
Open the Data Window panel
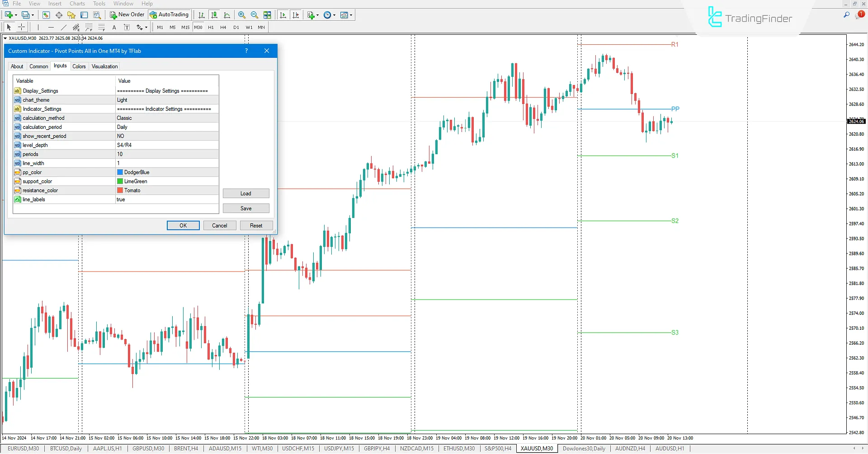click(59, 15)
